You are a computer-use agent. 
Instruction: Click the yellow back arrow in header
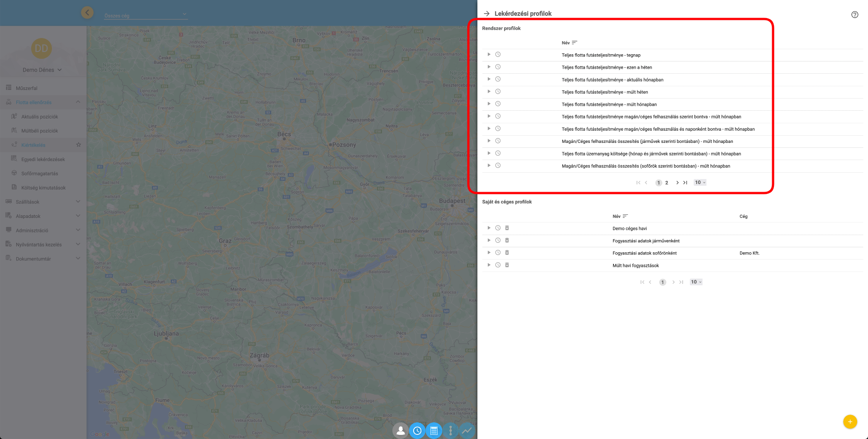tap(87, 13)
